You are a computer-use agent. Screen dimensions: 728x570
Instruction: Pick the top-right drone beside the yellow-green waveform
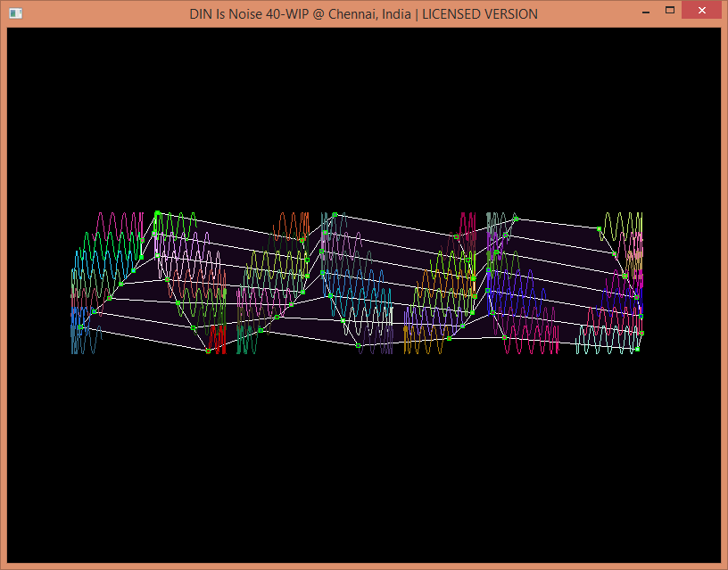pos(599,229)
